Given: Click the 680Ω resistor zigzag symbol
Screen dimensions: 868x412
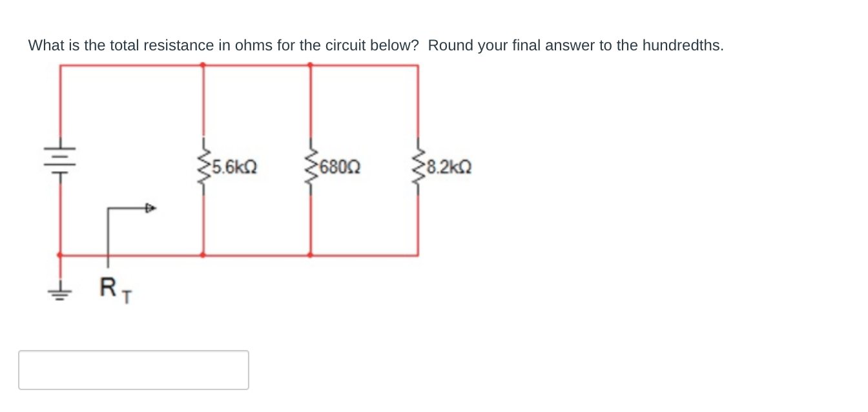Looking at the screenshot, I should click(311, 167).
